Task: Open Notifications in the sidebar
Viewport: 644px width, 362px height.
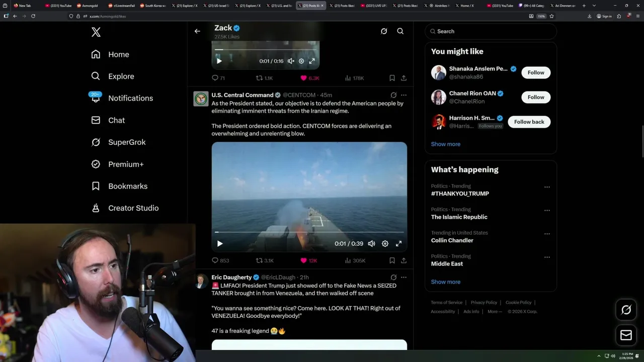Action: tap(122, 98)
